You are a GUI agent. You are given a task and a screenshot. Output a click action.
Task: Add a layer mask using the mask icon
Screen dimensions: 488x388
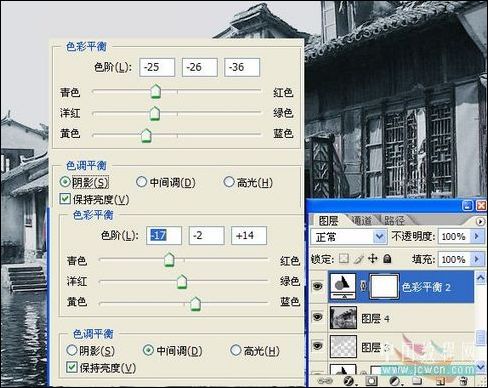tap(372, 381)
